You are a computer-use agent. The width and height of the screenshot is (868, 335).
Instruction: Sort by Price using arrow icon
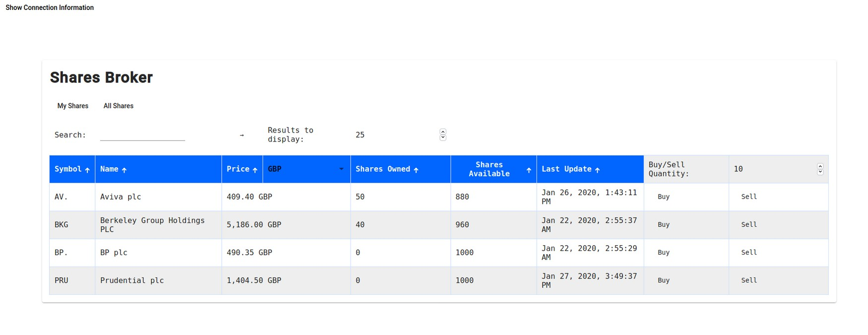255,170
